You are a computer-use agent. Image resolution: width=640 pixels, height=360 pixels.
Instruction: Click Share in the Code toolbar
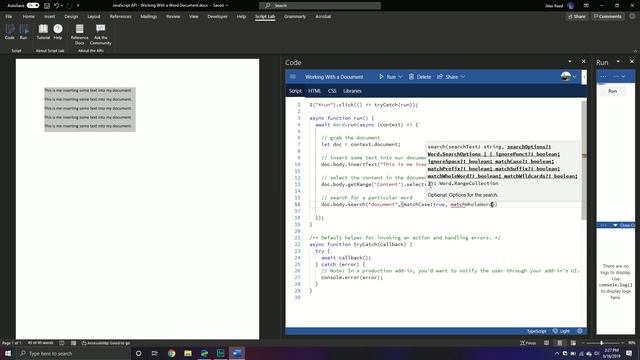[x=451, y=77]
